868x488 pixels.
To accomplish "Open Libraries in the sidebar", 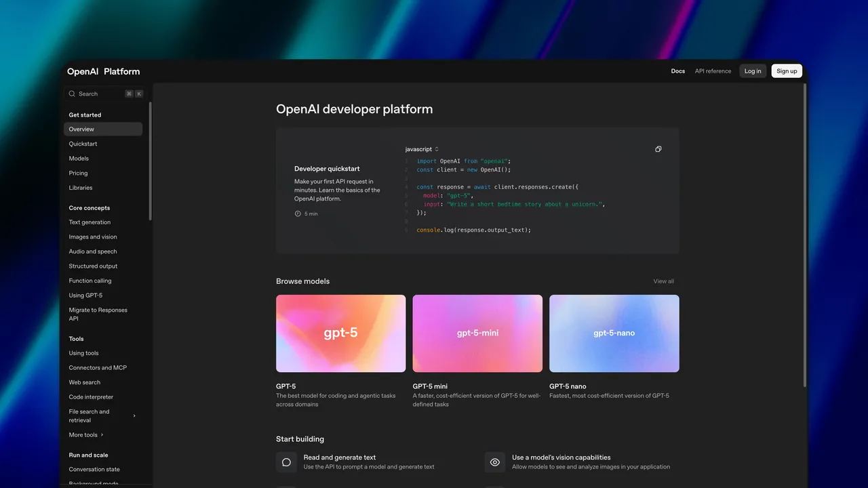I will click(81, 188).
